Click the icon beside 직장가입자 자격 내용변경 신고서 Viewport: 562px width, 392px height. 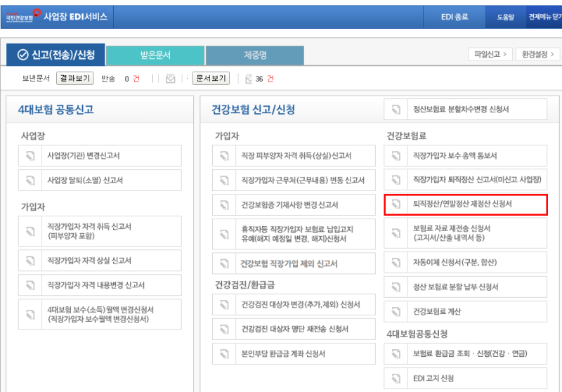30,285
